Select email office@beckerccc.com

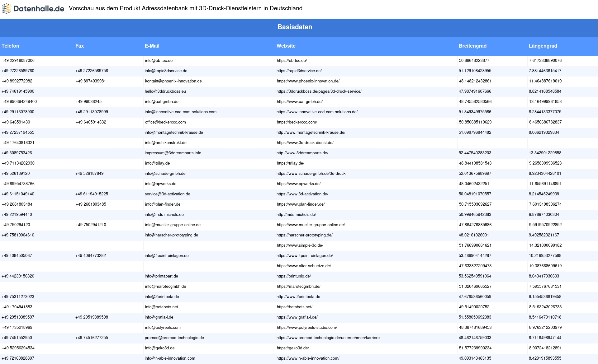pos(165,122)
